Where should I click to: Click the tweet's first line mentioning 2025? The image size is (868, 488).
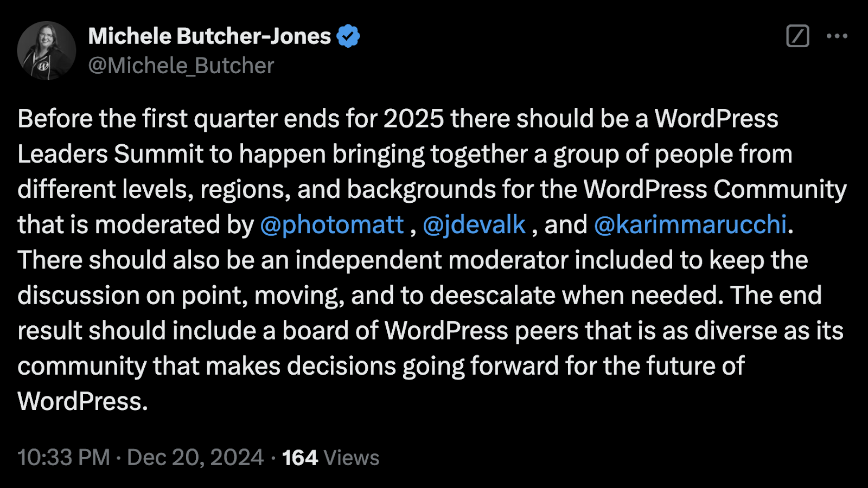(x=397, y=119)
